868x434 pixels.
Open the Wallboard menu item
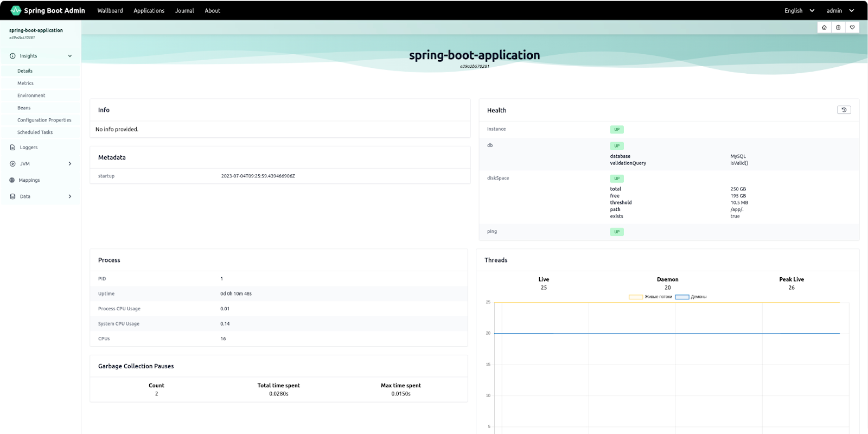pyautogui.click(x=110, y=10)
